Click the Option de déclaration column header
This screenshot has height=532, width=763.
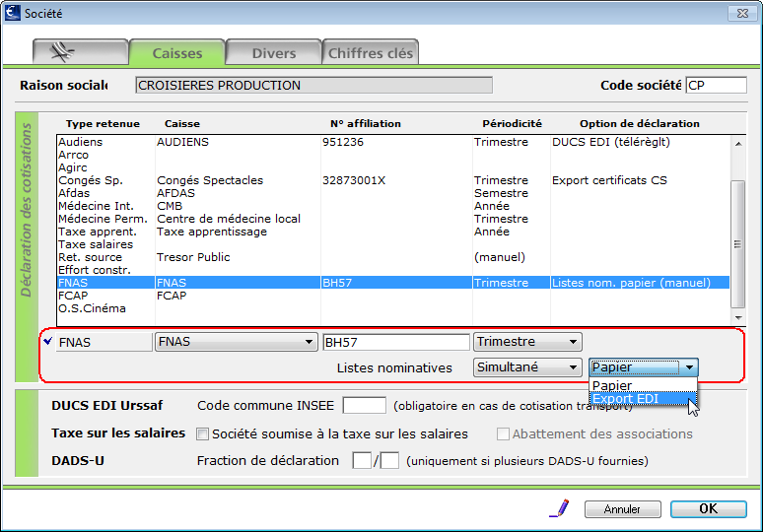pyautogui.click(x=640, y=123)
